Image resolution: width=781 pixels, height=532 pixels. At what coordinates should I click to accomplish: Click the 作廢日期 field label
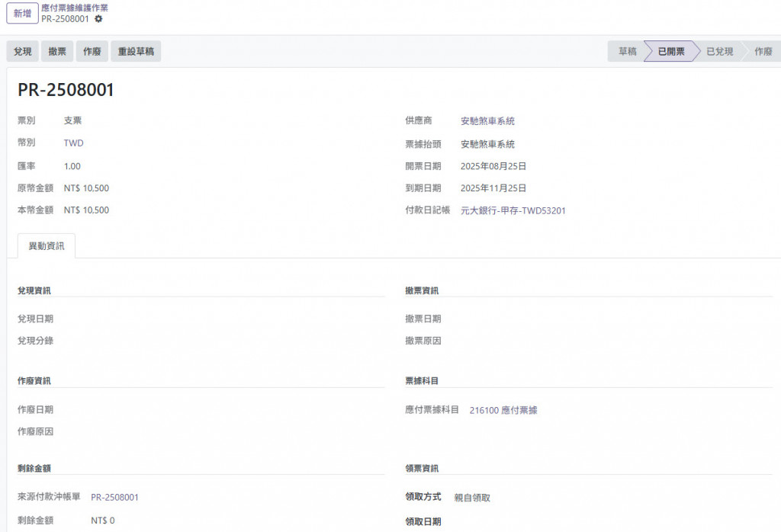(35, 409)
